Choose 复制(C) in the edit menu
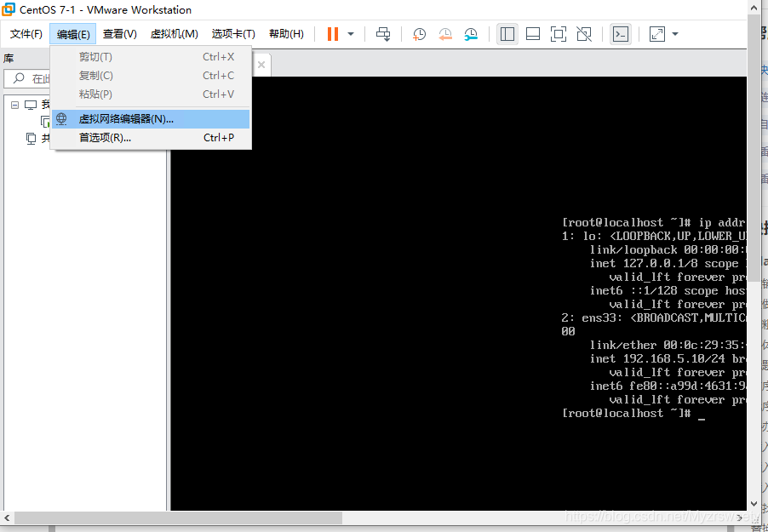 (x=151, y=76)
